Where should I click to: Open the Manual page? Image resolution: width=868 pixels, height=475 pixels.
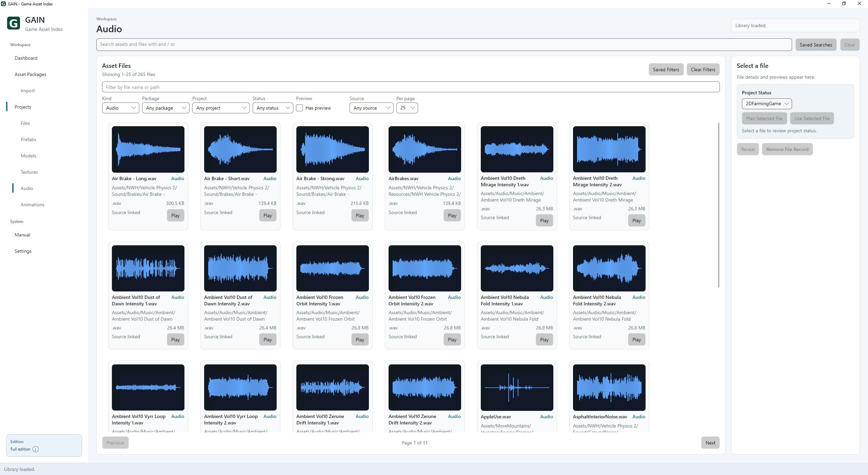pyautogui.click(x=22, y=235)
